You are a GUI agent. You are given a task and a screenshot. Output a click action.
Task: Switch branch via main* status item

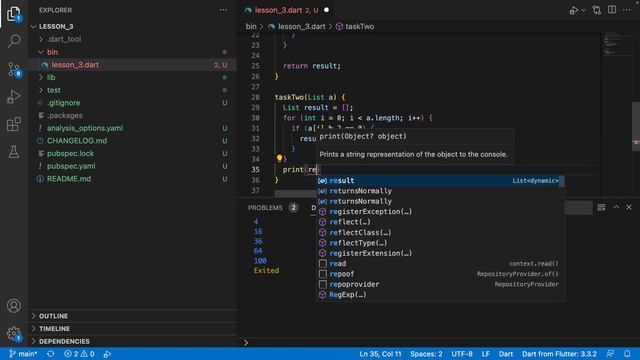[x=23, y=354]
